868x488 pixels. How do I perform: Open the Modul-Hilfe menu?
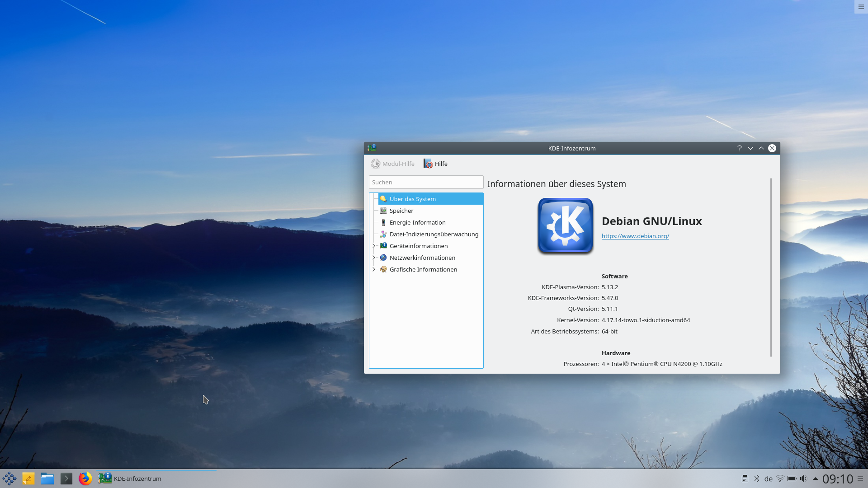pyautogui.click(x=392, y=164)
